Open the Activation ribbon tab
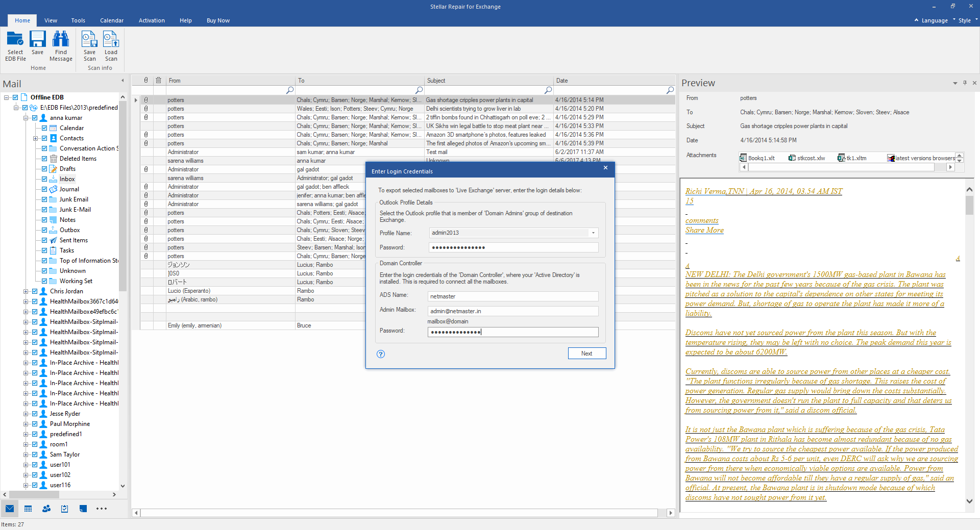 pos(152,20)
